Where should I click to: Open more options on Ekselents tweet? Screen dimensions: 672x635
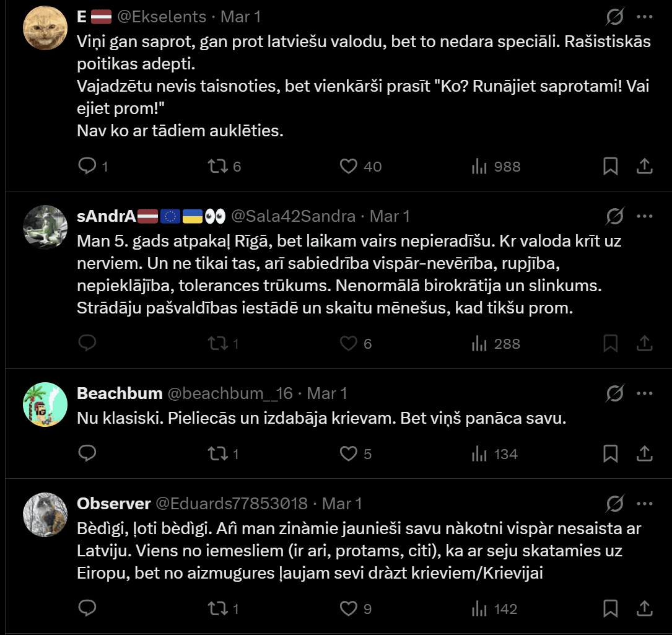point(645,17)
